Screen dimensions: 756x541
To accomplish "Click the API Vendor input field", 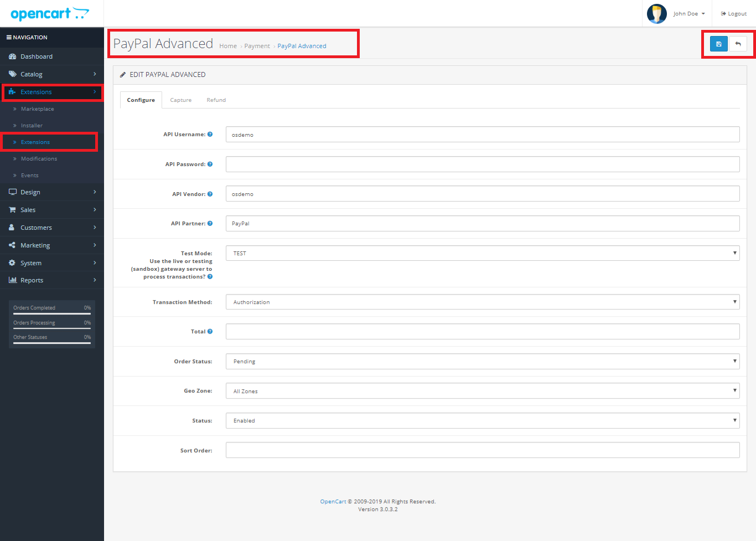I will click(483, 194).
